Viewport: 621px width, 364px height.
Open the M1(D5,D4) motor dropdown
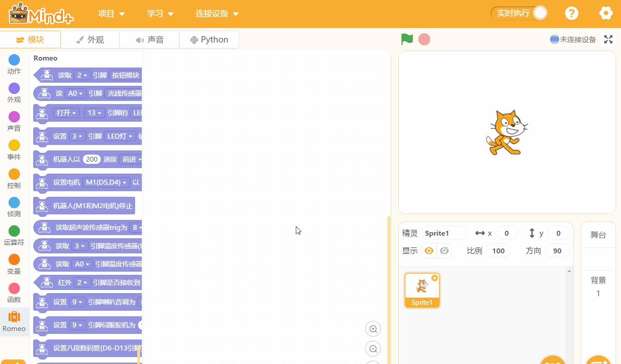(x=105, y=182)
